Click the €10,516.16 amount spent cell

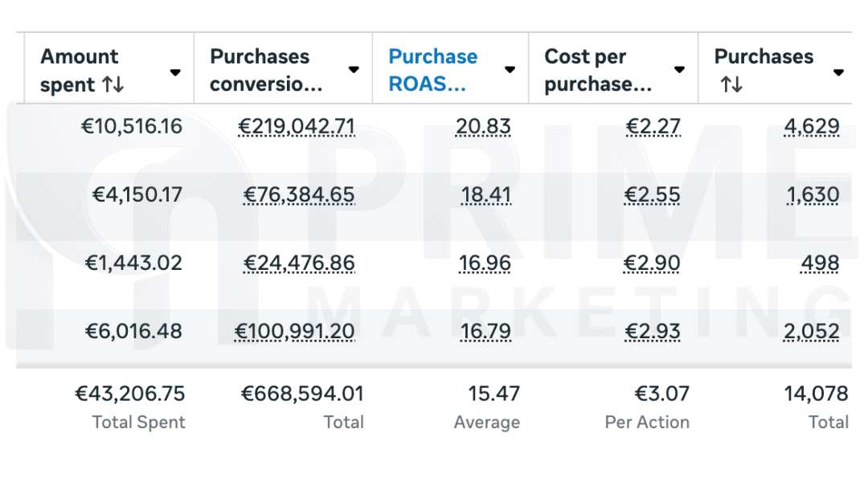pos(132,127)
